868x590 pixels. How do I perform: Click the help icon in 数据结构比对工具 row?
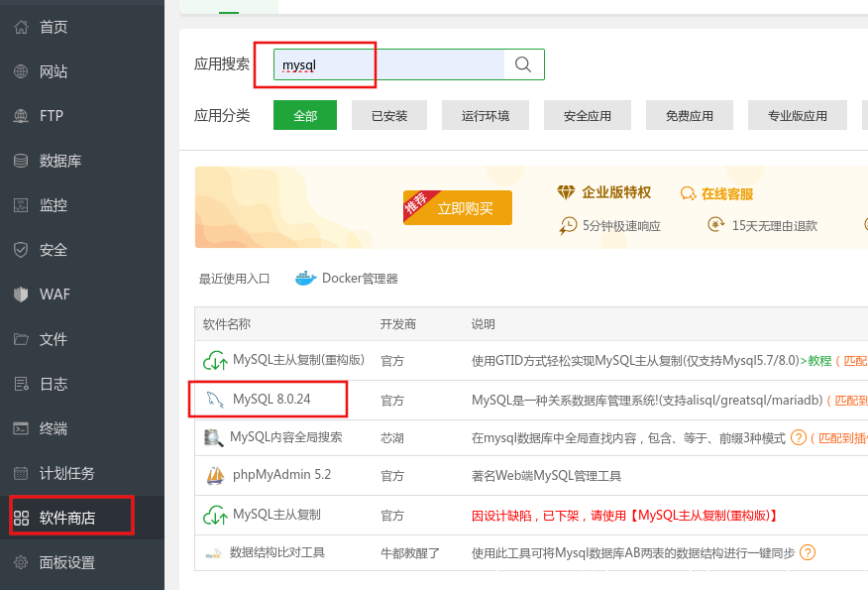pyautogui.click(x=808, y=552)
